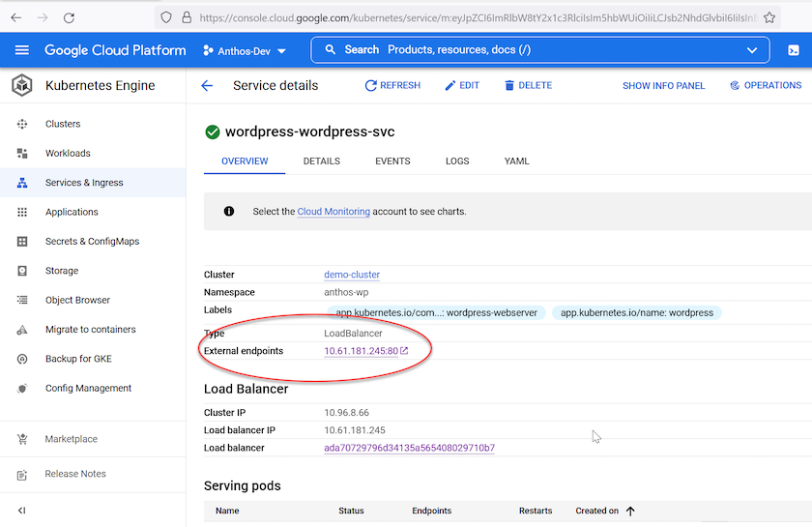
Task: Click the REFRESH button
Action: (392, 86)
